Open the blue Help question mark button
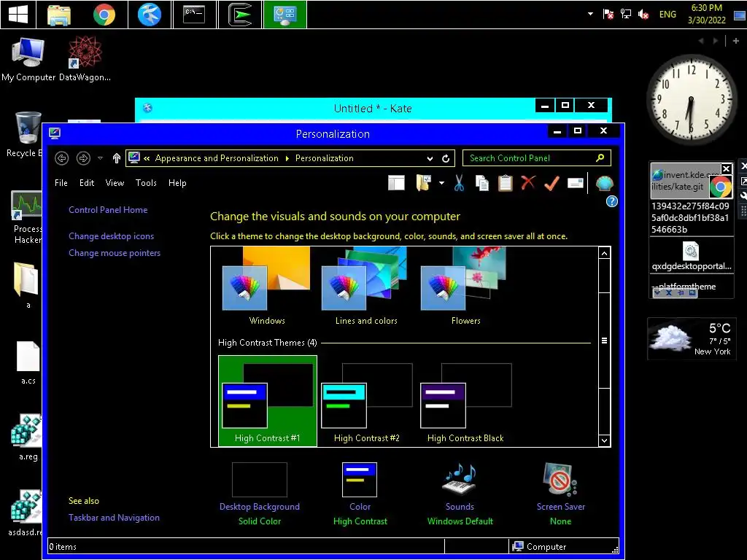The width and height of the screenshot is (747, 560). click(x=612, y=201)
